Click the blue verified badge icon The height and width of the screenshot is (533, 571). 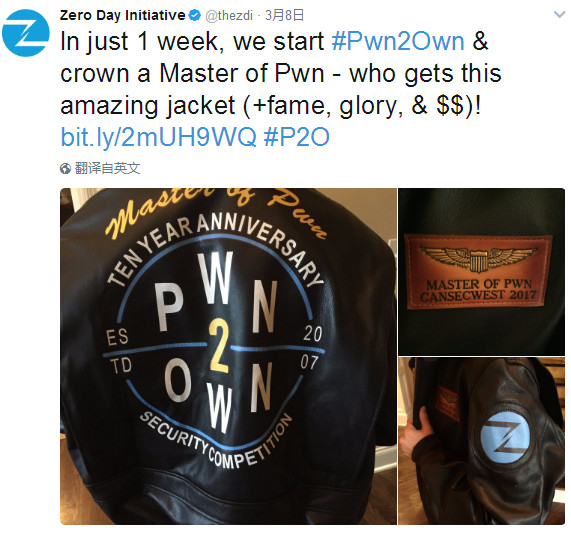(195, 15)
